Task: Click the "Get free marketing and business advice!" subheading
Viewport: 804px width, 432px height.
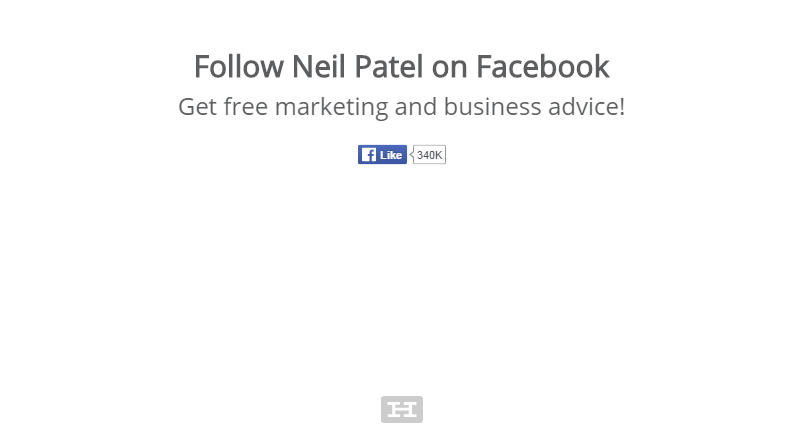Action: [x=401, y=107]
